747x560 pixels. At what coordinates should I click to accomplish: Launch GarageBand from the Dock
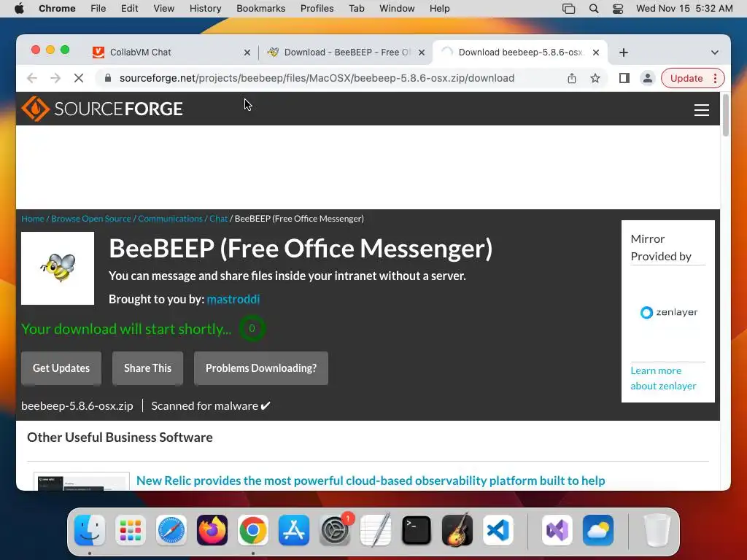[457, 530]
